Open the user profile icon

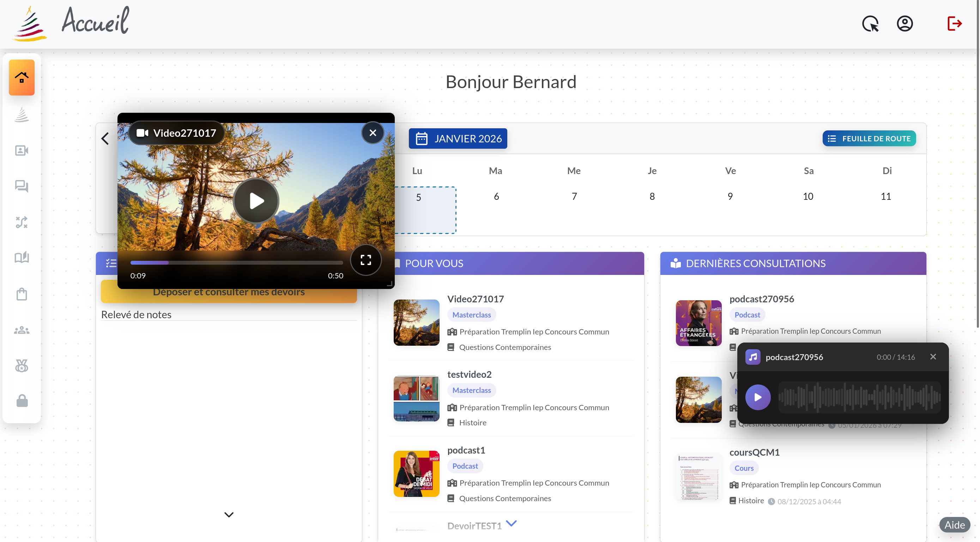pyautogui.click(x=905, y=24)
